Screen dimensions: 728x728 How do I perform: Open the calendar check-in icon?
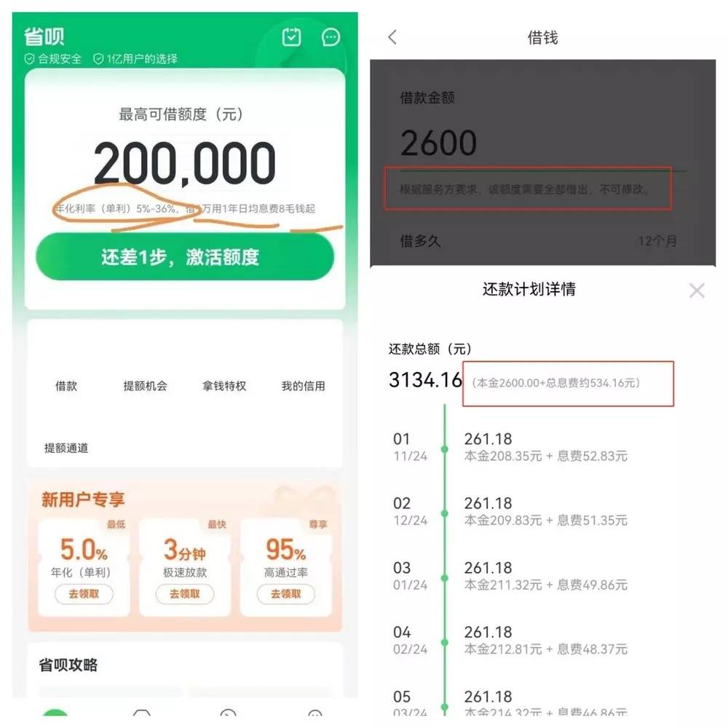(x=292, y=37)
